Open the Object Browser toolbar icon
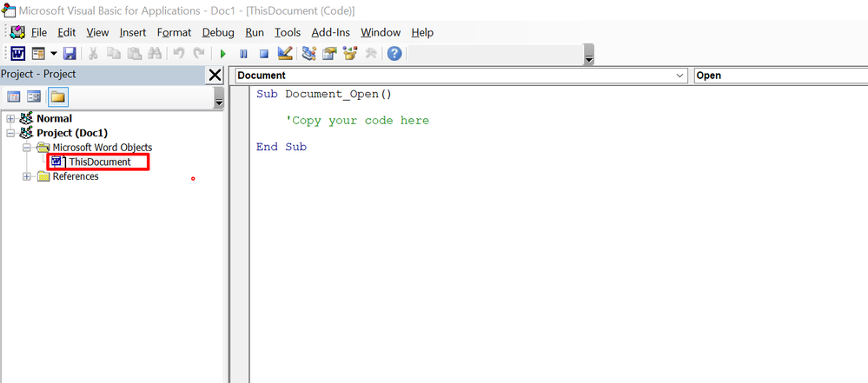 point(350,54)
